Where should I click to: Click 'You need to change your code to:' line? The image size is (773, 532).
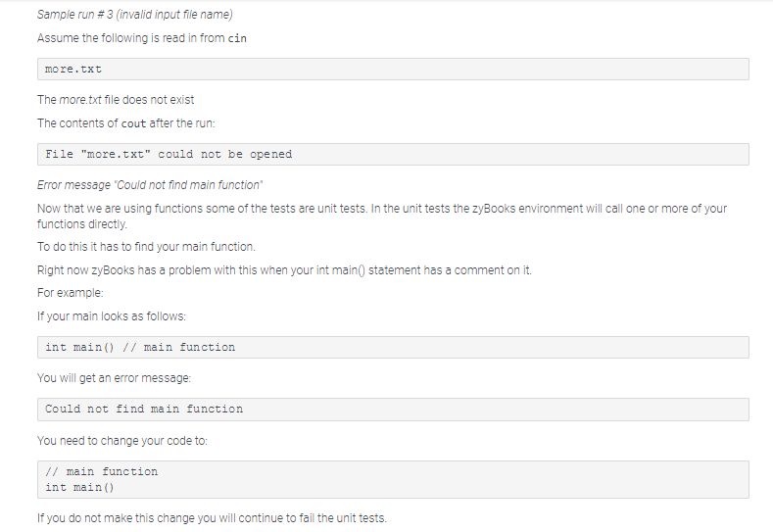(122, 441)
